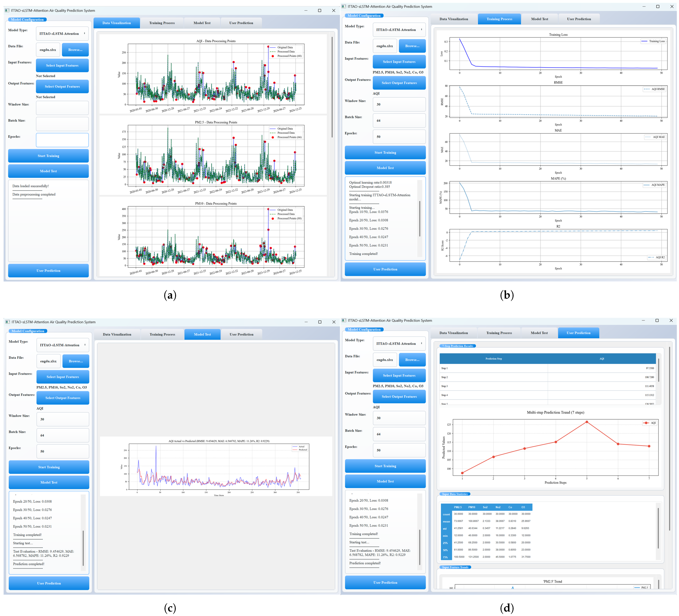This screenshot has width=679, height=616.
Task: Select Output Features in window (d)
Action: click(x=399, y=396)
